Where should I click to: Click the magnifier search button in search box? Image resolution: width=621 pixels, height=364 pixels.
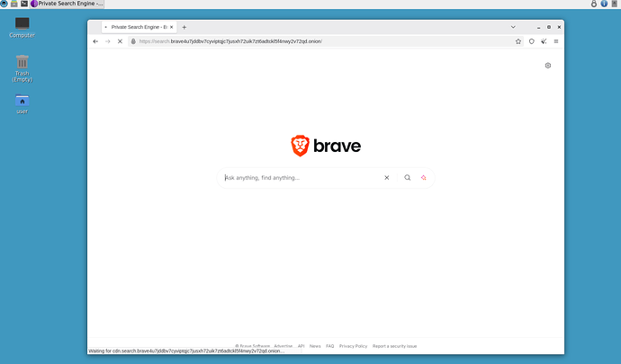(407, 178)
